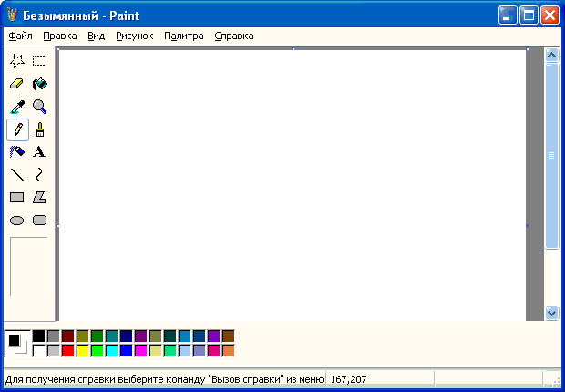Pick the cyan color swatch
Image resolution: width=565 pixels, height=392 pixels.
click(112, 351)
